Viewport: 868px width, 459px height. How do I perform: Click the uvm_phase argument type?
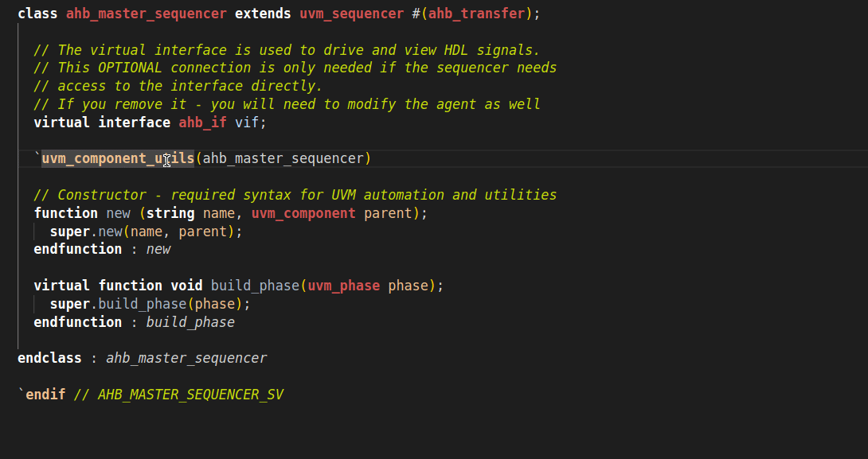point(343,286)
